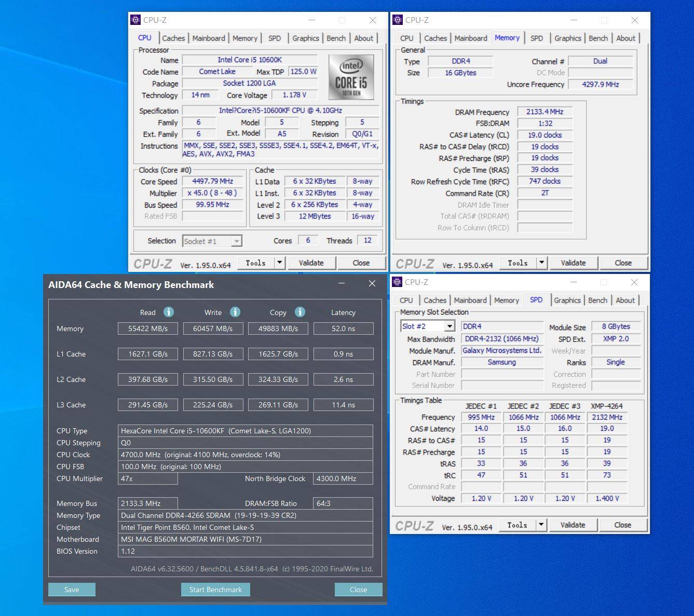Click Close button at AIDA64 bottom
The image size is (694, 616).
click(358, 590)
